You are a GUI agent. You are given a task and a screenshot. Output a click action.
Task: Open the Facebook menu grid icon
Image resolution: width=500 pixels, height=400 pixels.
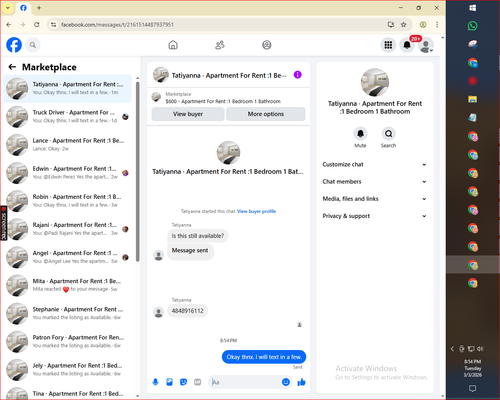(x=388, y=45)
